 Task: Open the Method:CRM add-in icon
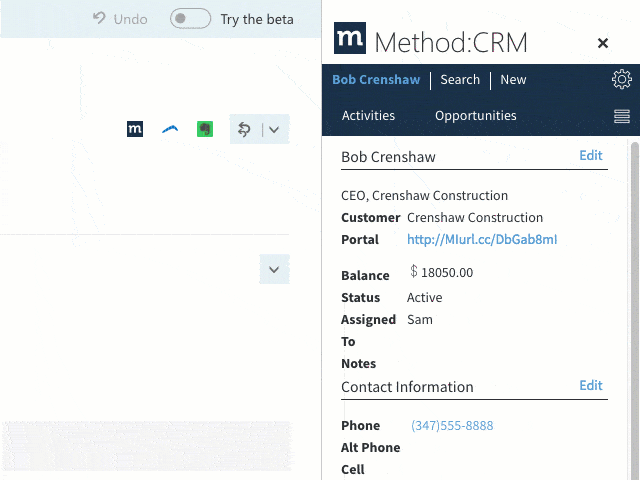[x=135, y=129]
